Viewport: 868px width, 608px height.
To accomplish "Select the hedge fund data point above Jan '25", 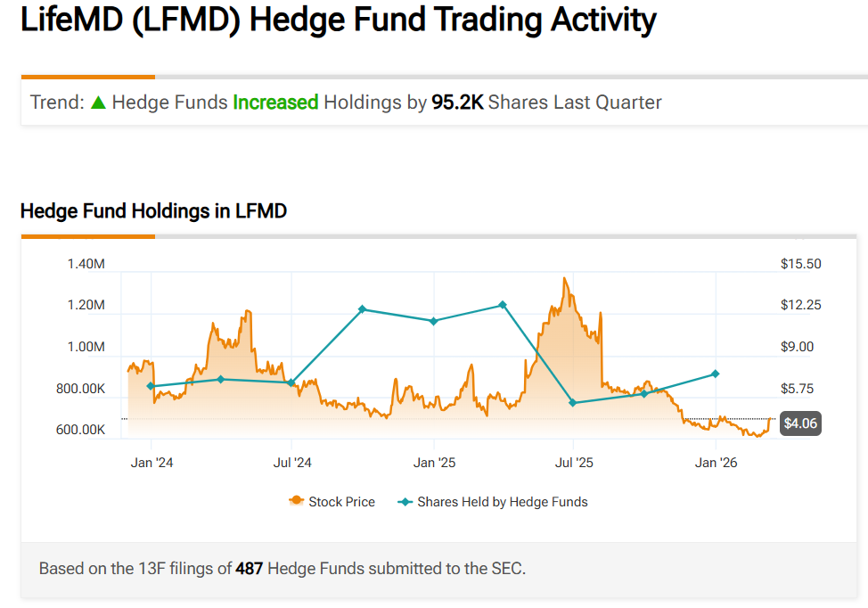I will pyautogui.click(x=434, y=321).
